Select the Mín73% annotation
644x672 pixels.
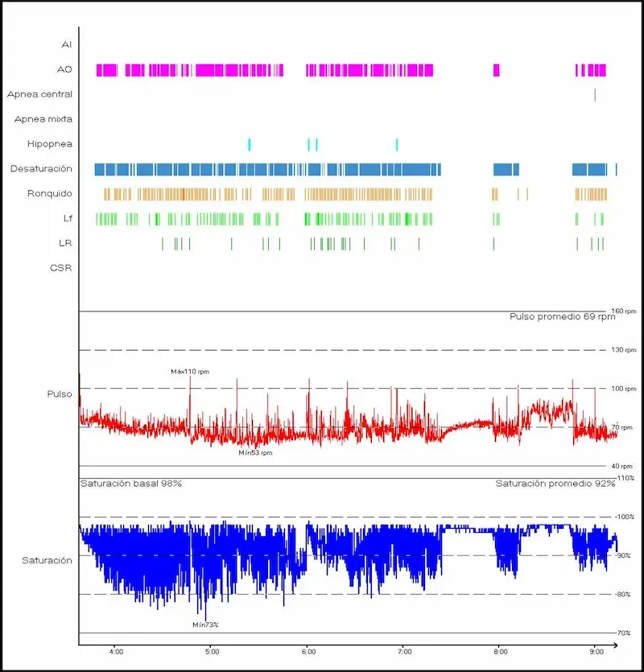[x=205, y=625]
